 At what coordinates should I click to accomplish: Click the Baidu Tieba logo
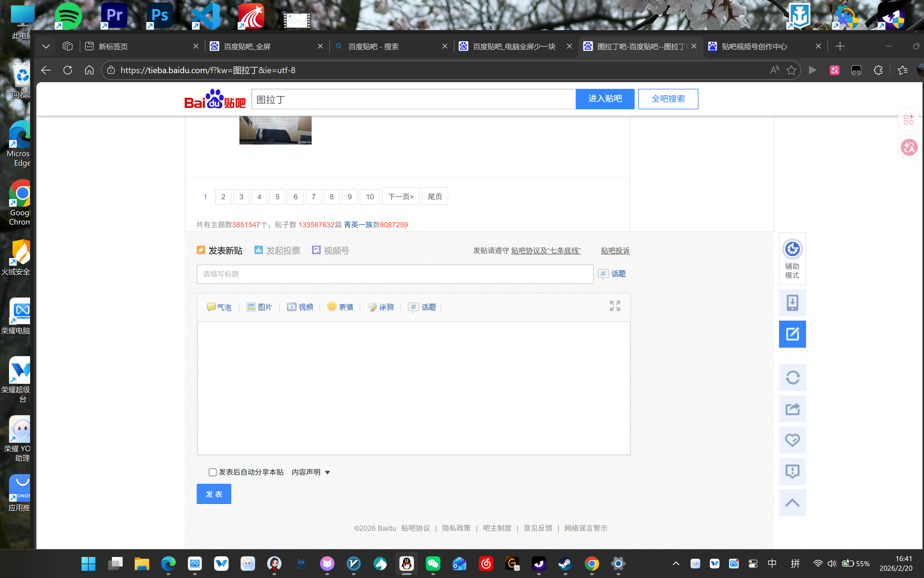[x=214, y=99]
